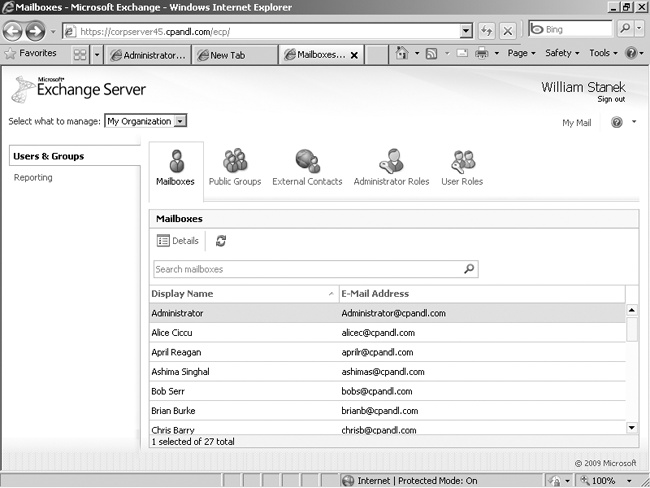Click the refresh mailboxes list icon

click(x=221, y=241)
